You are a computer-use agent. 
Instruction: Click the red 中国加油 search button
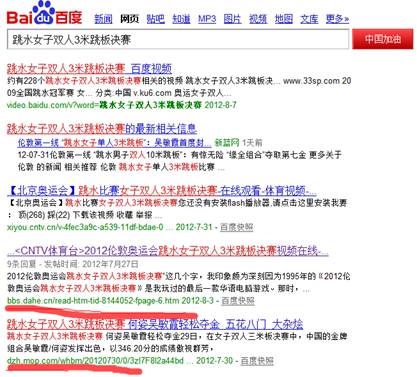pos(383,39)
